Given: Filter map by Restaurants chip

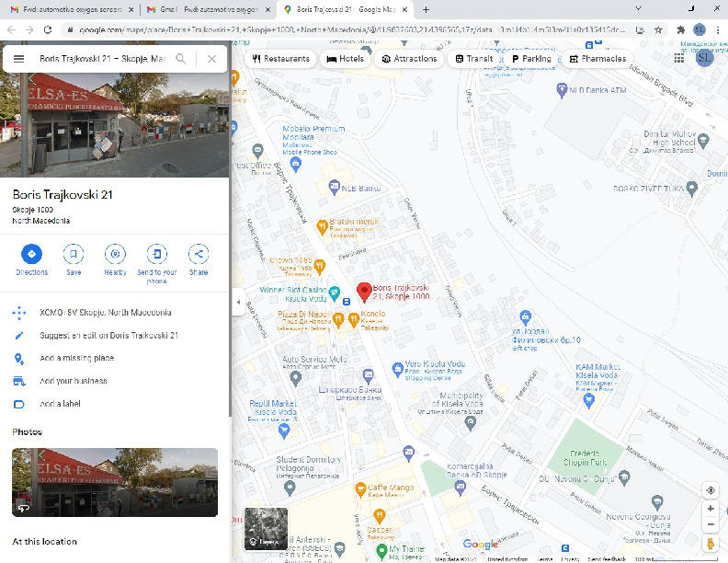Looking at the screenshot, I should point(281,59).
